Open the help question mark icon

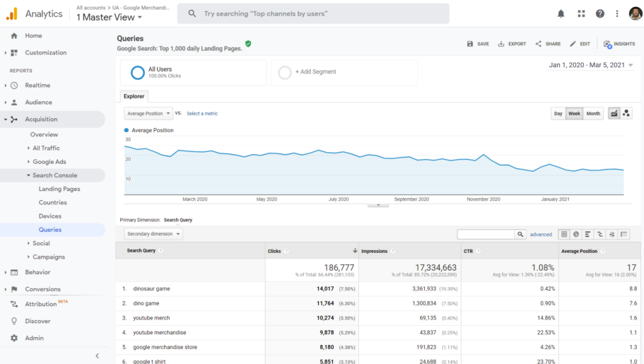[x=600, y=13]
